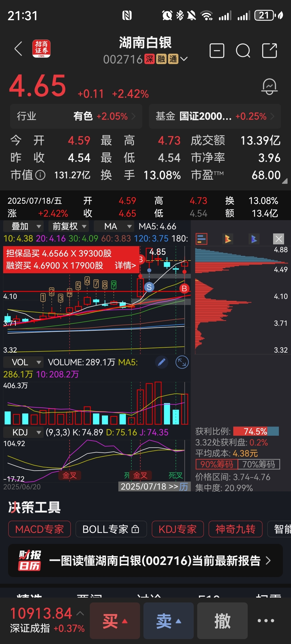Expand stock code 002716 dropdown arrow
This screenshot has width=291, height=644.
[184, 59]
